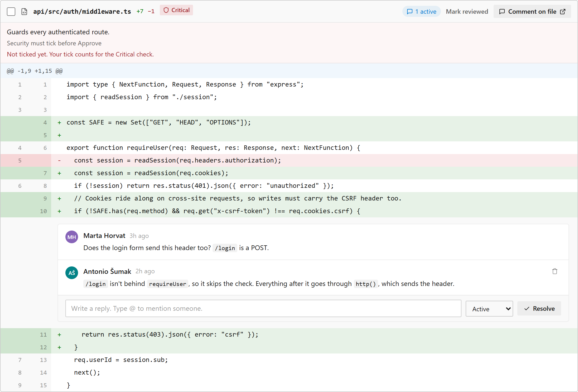Click the next(); line

tap(289, 372)
